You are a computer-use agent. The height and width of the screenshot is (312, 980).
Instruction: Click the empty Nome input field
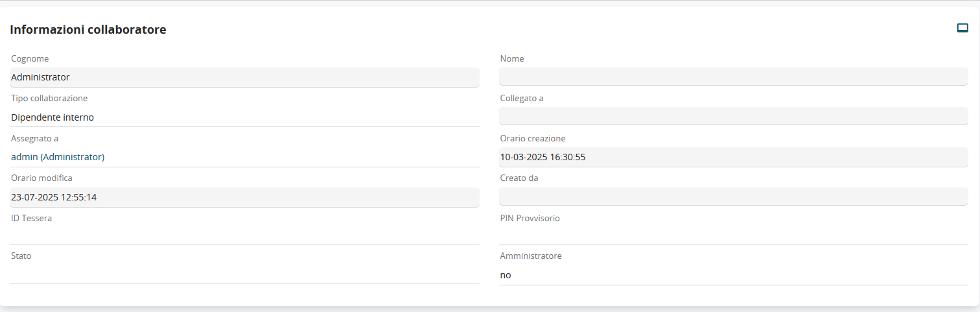(733, 77)
